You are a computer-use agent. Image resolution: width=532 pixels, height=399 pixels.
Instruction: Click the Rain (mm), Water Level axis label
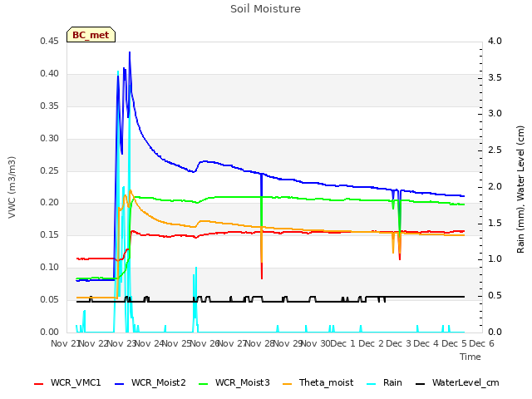click(520, 190)
